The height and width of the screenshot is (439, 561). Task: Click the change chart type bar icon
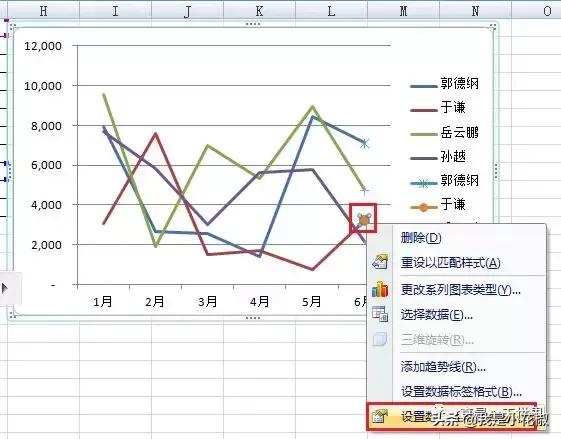380,289
